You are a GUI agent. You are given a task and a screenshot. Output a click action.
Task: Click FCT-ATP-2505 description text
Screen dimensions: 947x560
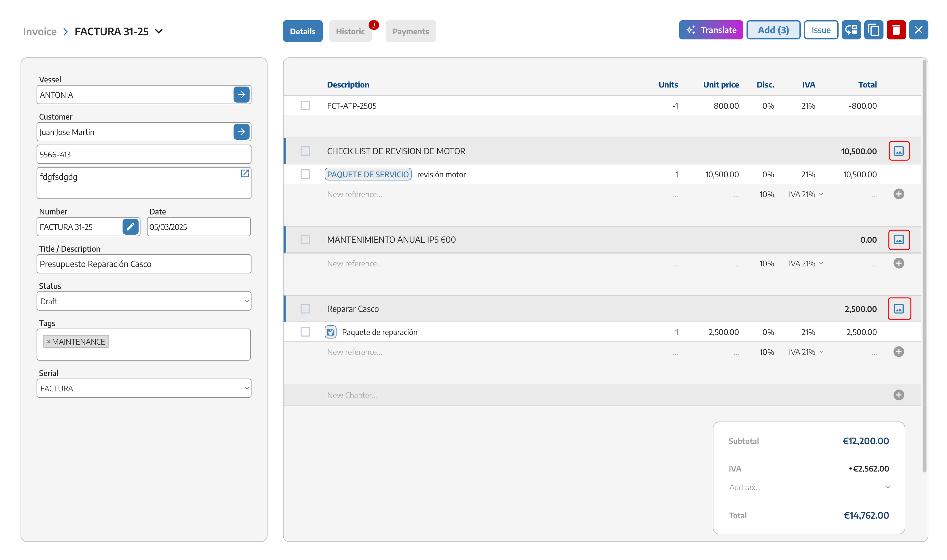pos(352,106)
